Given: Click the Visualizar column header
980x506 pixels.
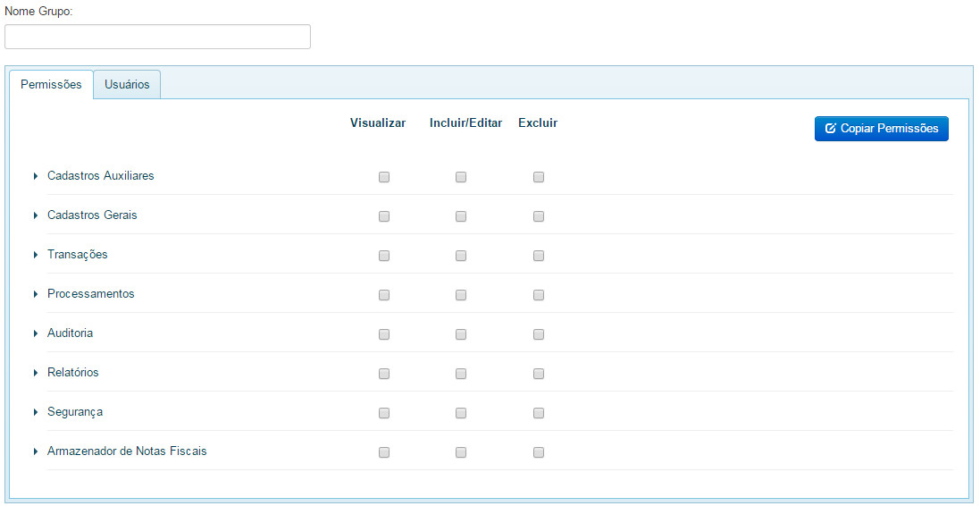Looking at the screenshot, I should tap(378, 123).
